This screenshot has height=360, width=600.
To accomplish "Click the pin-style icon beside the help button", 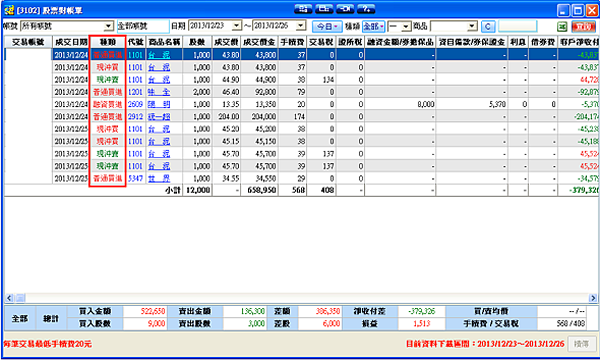I will [345, 9].
